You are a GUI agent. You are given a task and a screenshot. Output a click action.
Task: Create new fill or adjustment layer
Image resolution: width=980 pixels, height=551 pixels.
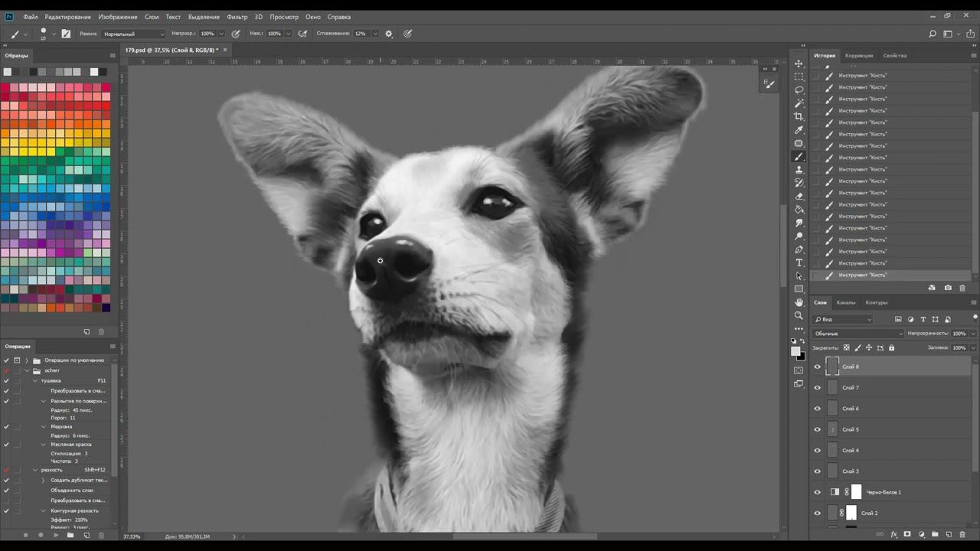(x=921, y=534)
